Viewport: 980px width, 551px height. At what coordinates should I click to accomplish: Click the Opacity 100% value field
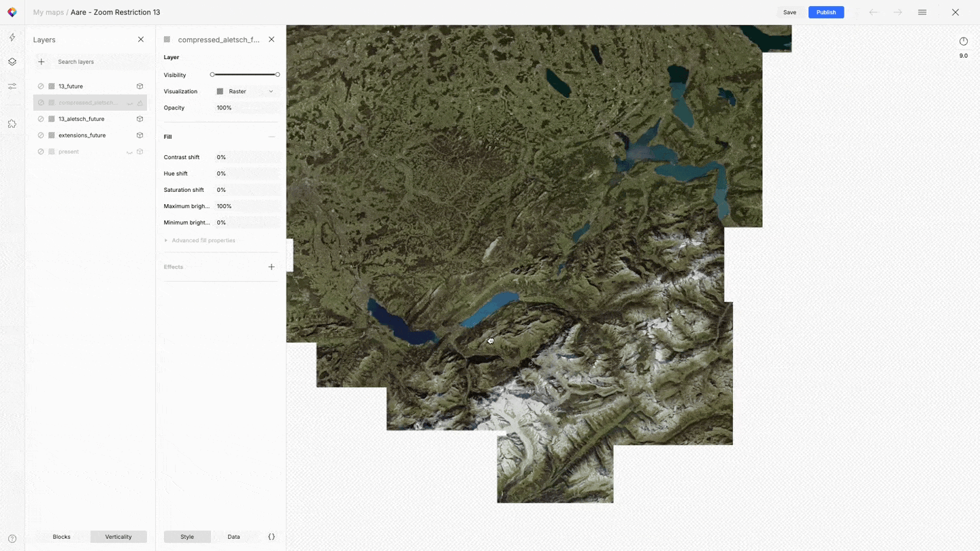click(247, 107)
